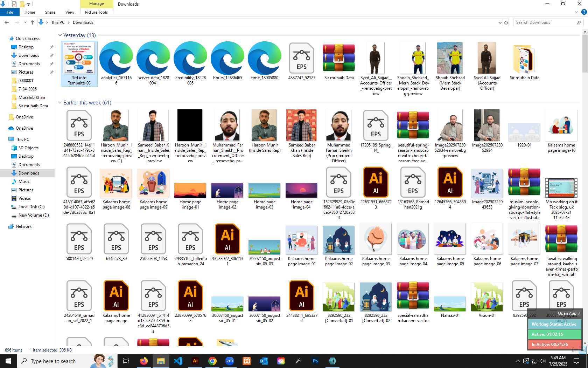Click the Windows Start button
588x368 pixels.
coord(8,361)
